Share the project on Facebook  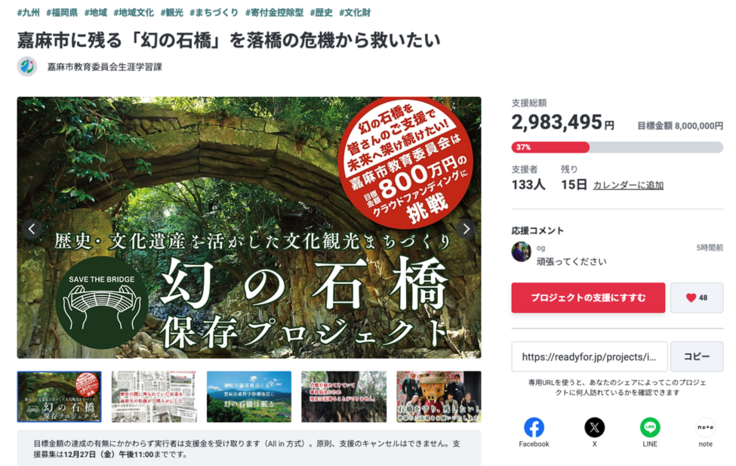[x=534, y=428]
